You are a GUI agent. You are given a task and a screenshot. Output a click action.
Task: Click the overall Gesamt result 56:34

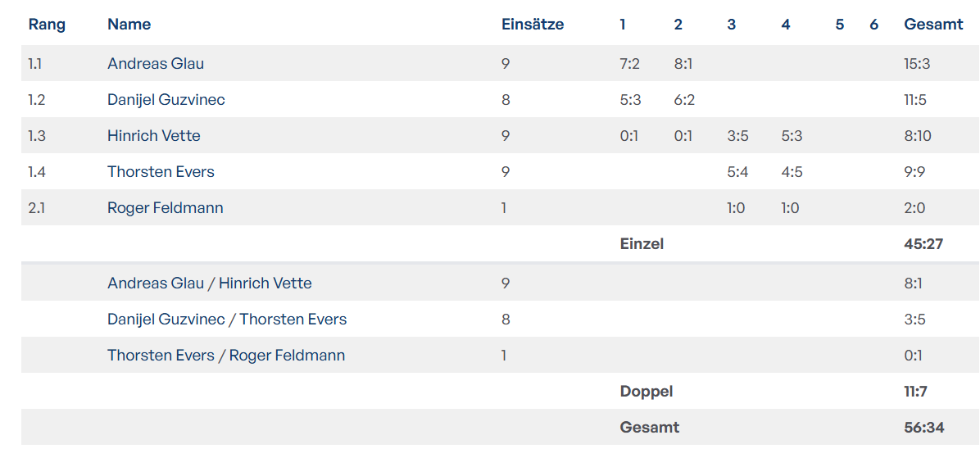click(923, 428)
